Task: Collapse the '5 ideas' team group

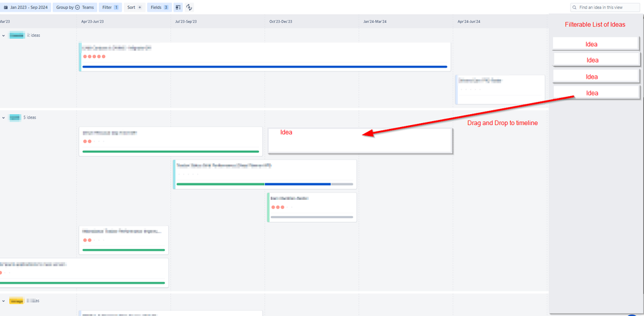Action: [x=4, y=117]
